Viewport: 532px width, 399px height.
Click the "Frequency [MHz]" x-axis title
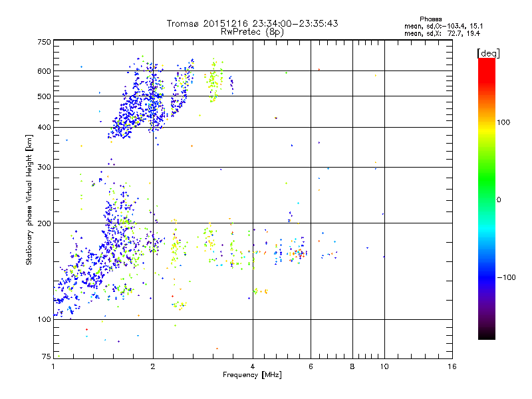point(252,375)
